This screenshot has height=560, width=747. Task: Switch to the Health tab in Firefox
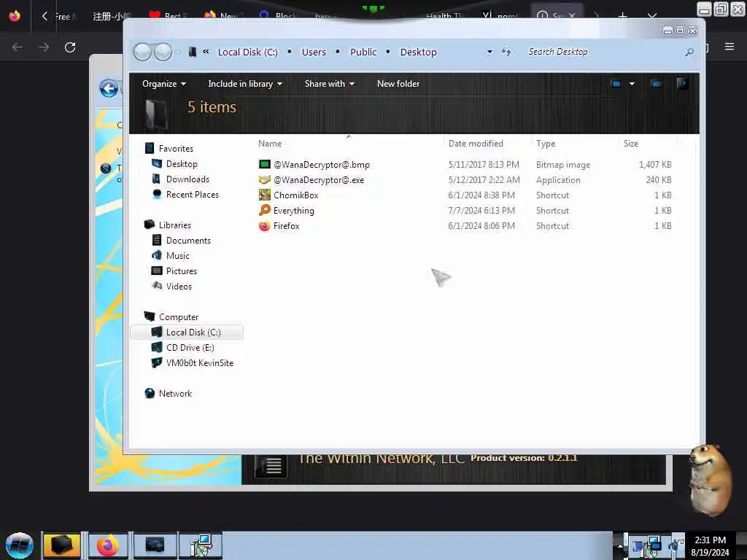click(x=444, y=16)
